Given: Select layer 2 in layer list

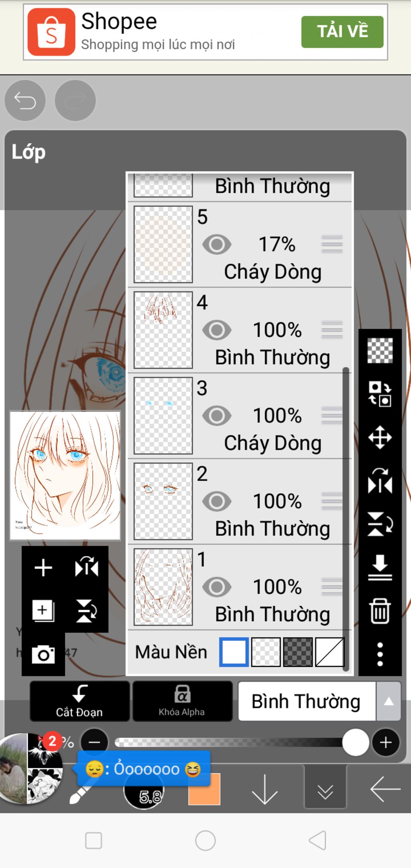Looking at the screenshot, I should 240,501.
